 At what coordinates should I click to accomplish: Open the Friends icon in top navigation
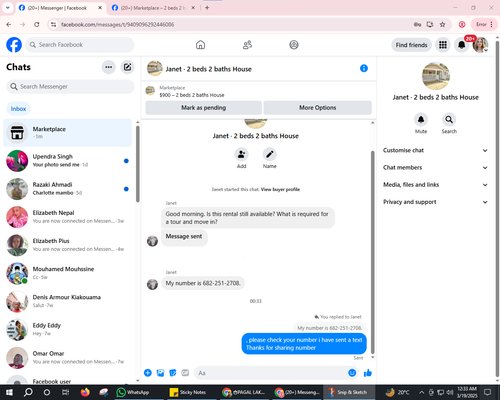pos(247,45)
